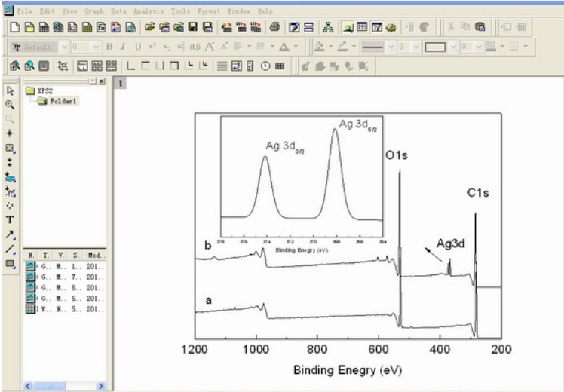Open the line width dropdown
This screenshot has height=392, width=564.
(x=416, y=47)
